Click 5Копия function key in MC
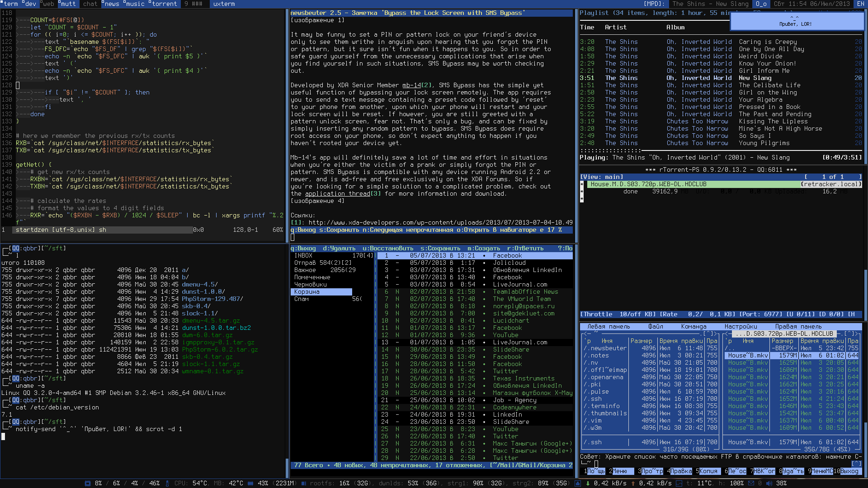 [708, 471]
